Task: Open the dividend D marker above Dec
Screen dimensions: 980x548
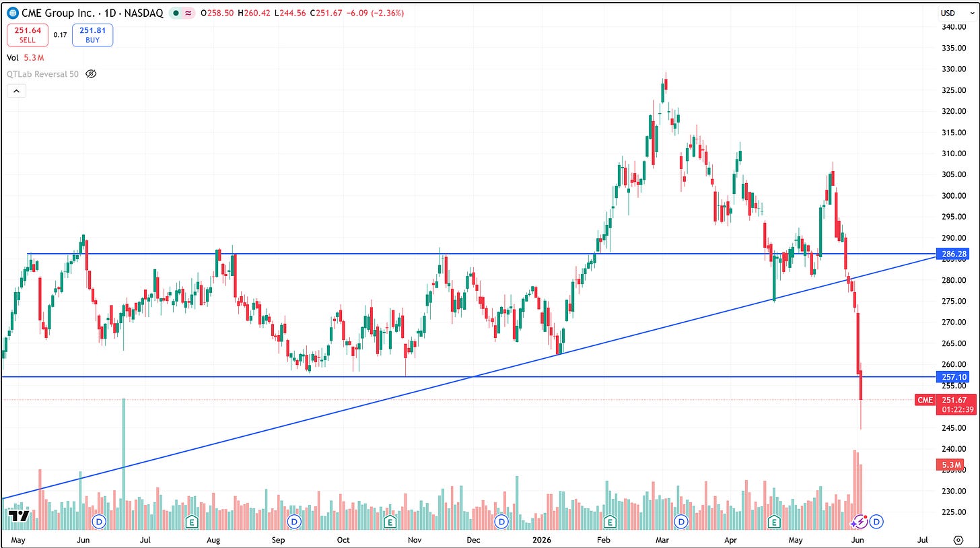Action: [x=501, y=522]
